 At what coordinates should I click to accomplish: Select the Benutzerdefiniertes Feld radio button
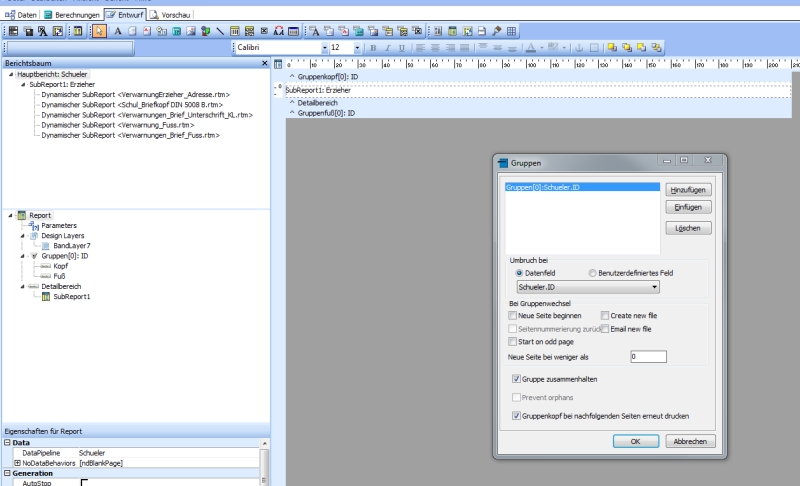pyautogui.click(x=592, y=273)
